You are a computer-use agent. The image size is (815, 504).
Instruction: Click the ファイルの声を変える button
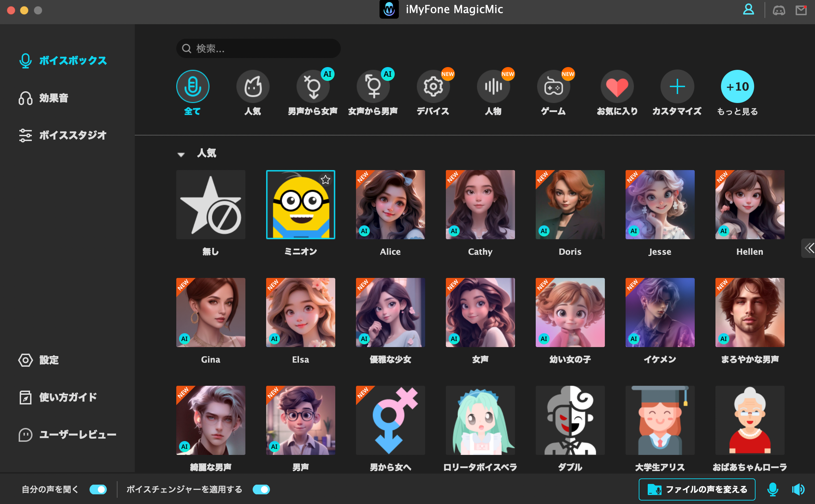point(697,489)
